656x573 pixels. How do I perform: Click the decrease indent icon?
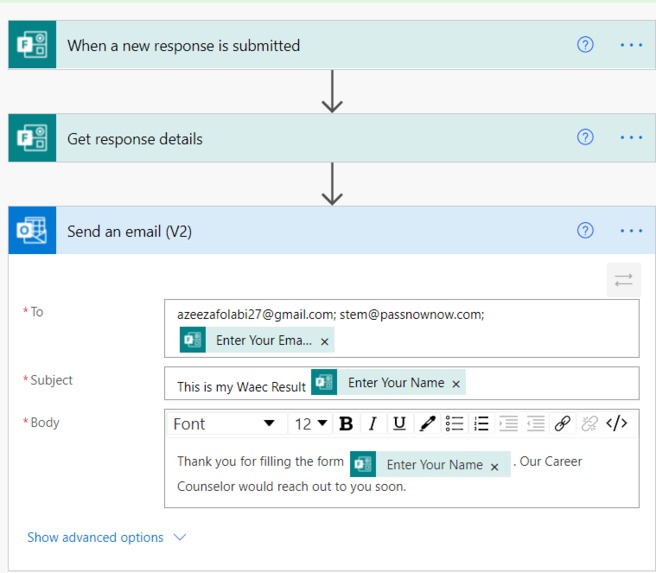click(536, 424)
